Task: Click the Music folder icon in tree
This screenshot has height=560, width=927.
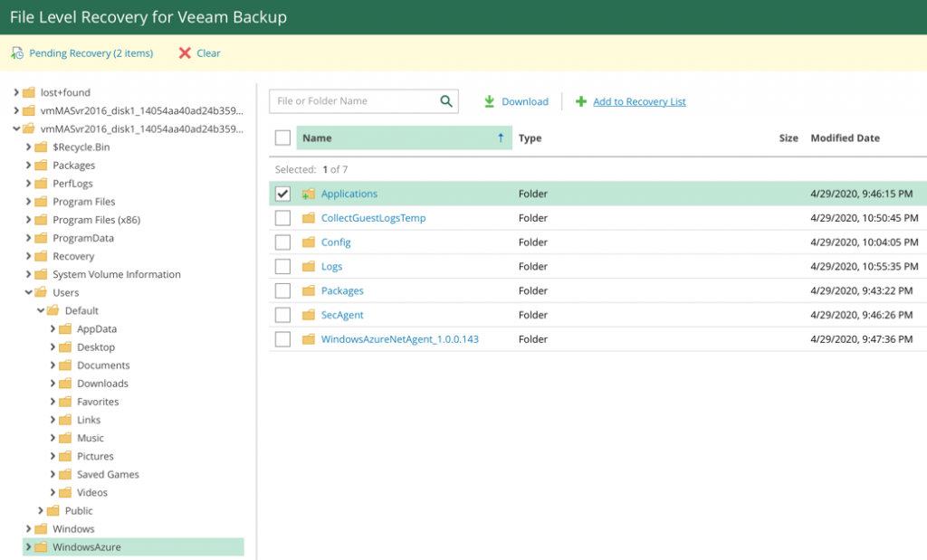Action: [x=65, y=438]
